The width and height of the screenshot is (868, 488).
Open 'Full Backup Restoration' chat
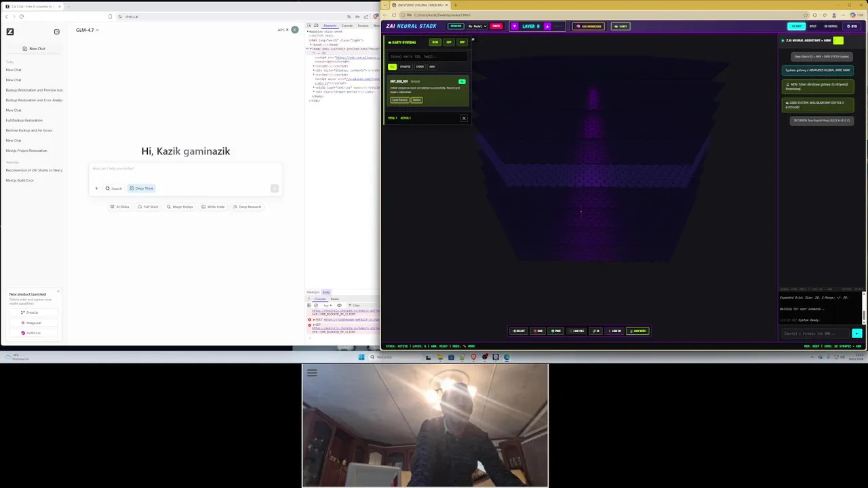(x=24, y=120)
